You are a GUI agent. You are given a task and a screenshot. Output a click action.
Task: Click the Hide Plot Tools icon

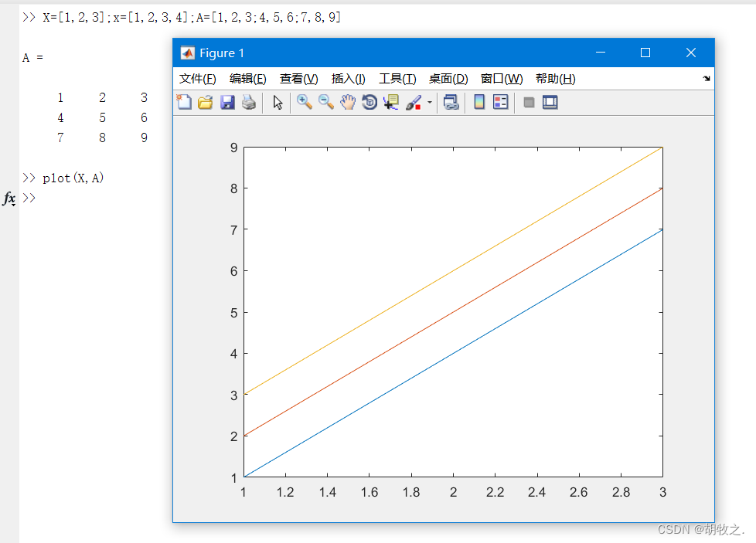(x=529, y=102)
